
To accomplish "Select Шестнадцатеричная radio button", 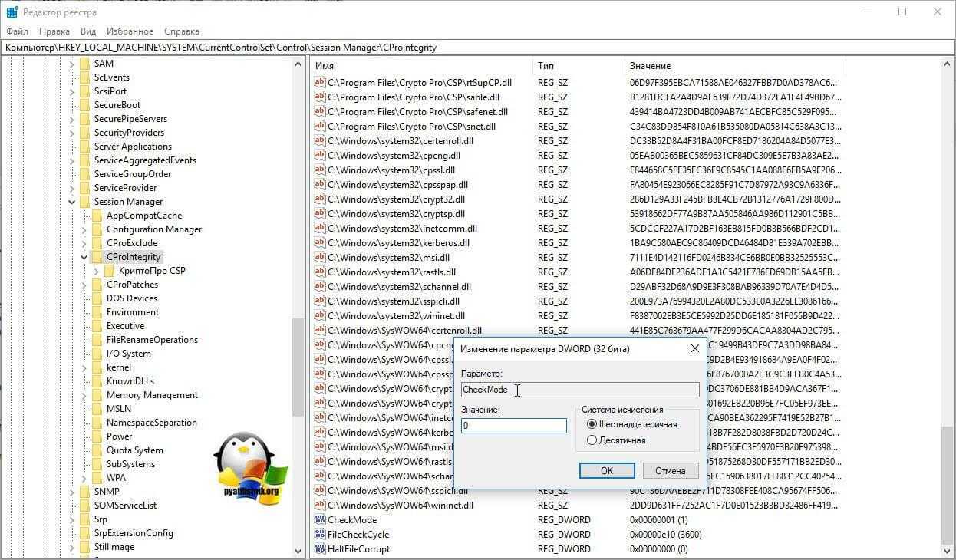I will click(x=592, y=424).
